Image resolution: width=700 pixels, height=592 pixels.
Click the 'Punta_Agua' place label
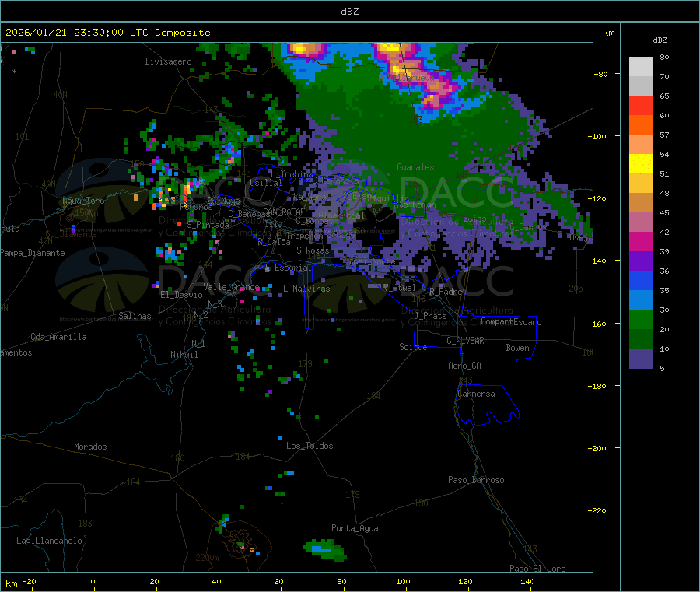tap(355, 528)
